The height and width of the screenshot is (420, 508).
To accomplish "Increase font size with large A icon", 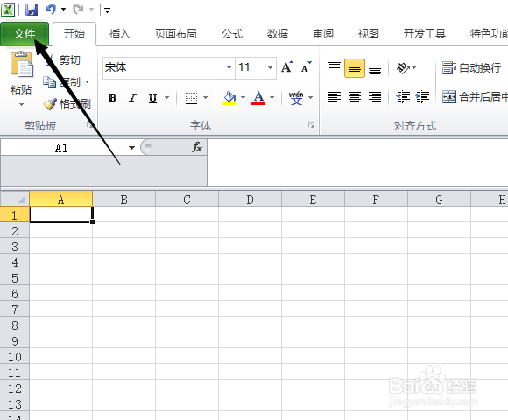I will [x=286, y=67].
